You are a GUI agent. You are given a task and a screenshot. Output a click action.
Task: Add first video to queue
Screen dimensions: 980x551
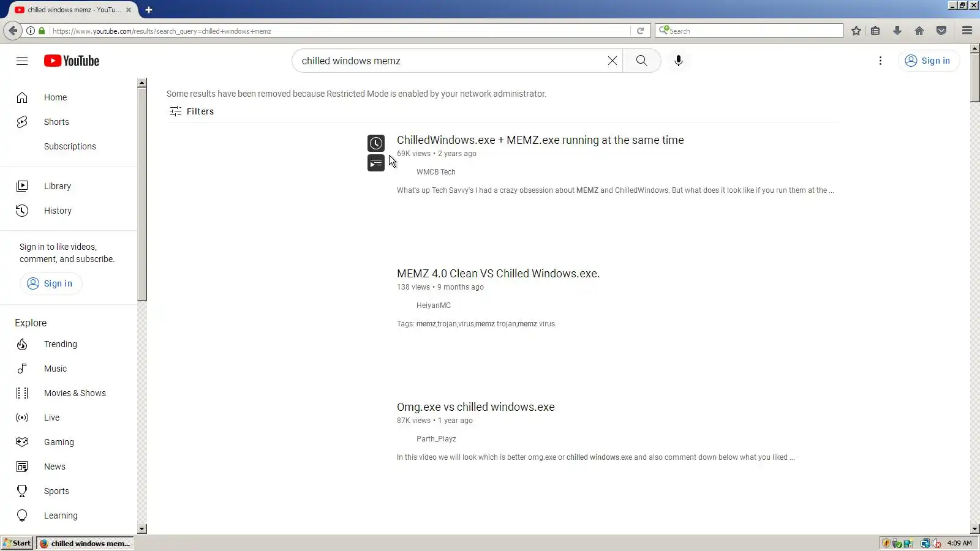pyautogui.click(x=376, y=163)
